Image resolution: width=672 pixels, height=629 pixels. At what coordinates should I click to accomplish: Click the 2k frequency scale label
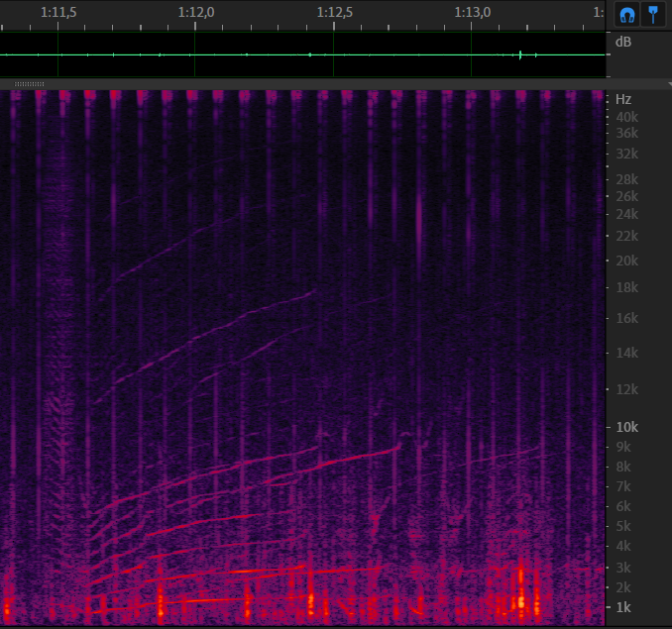[623, 588]
